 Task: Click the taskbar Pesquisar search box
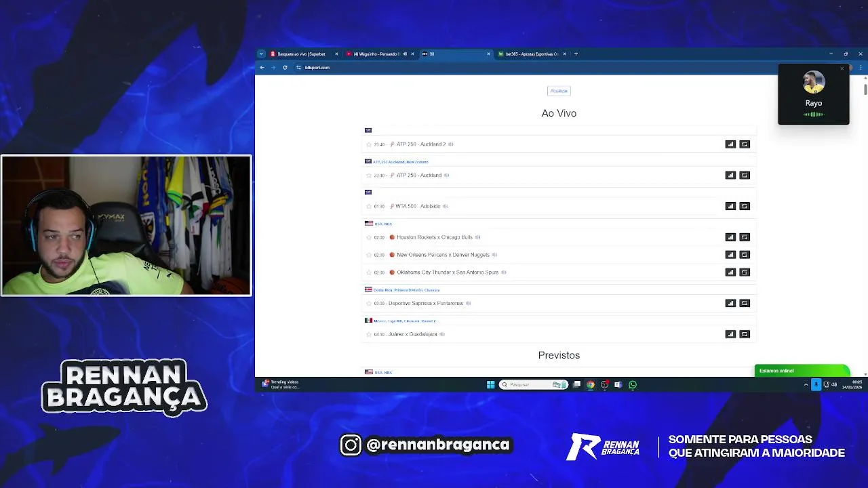click(534, 384)
